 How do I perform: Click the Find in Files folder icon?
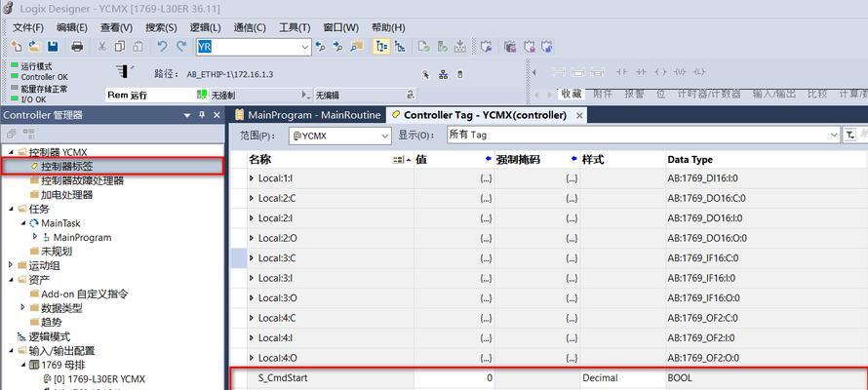pos(357,47)
